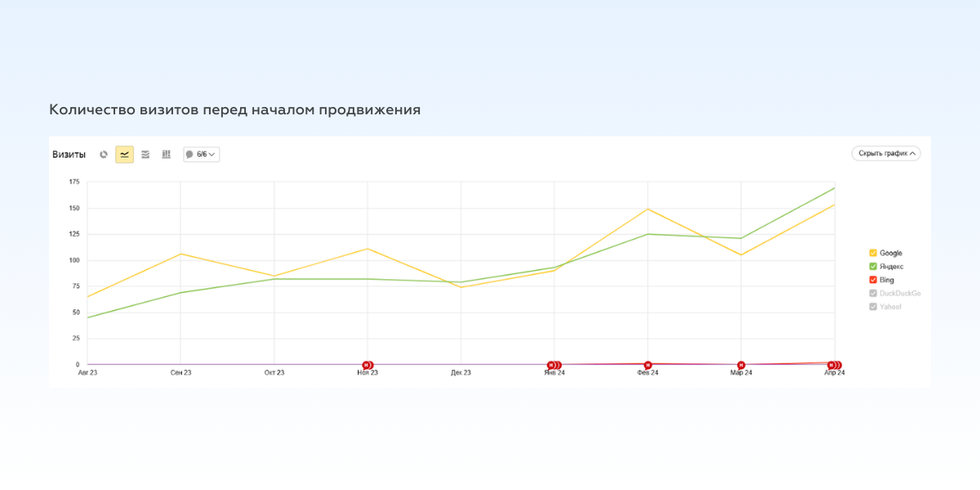Click the Визиты metric label
The image size is (980, 490).
[69, 154]
